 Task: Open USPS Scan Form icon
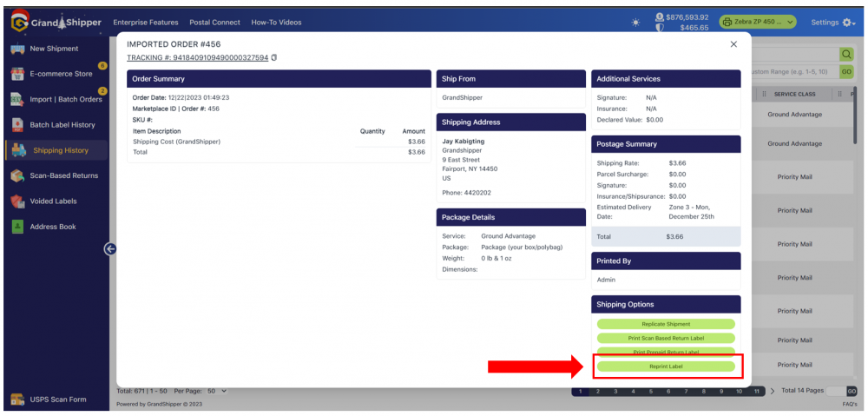pos(17,399)
